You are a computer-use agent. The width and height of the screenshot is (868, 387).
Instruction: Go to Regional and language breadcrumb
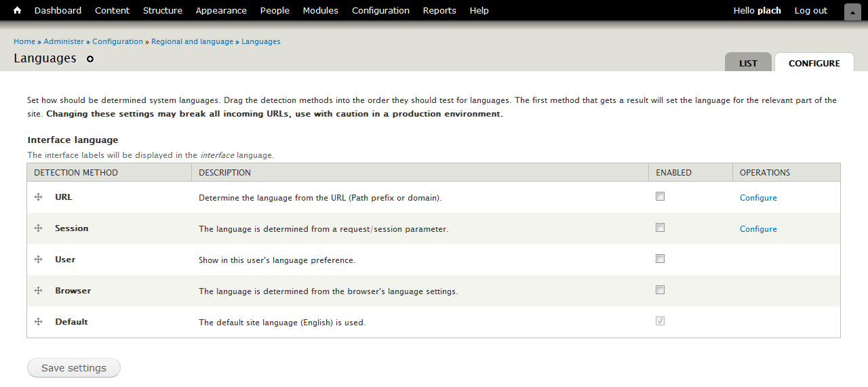[x=192, y=41]
